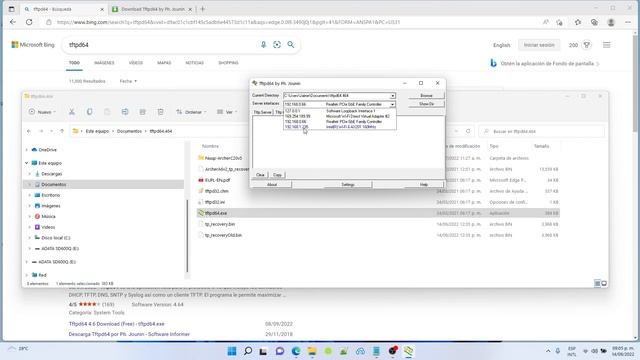
Task: Open the Current Directory dropdown in Tftpd64
Action: click(x=392, y=96)
